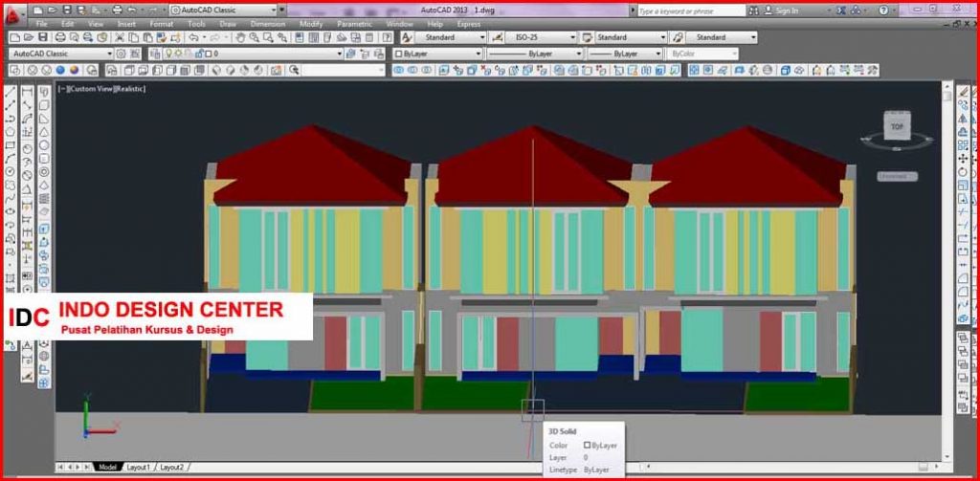
Task: Click Autodesk Exchange X icon
Action: (843, 10)
